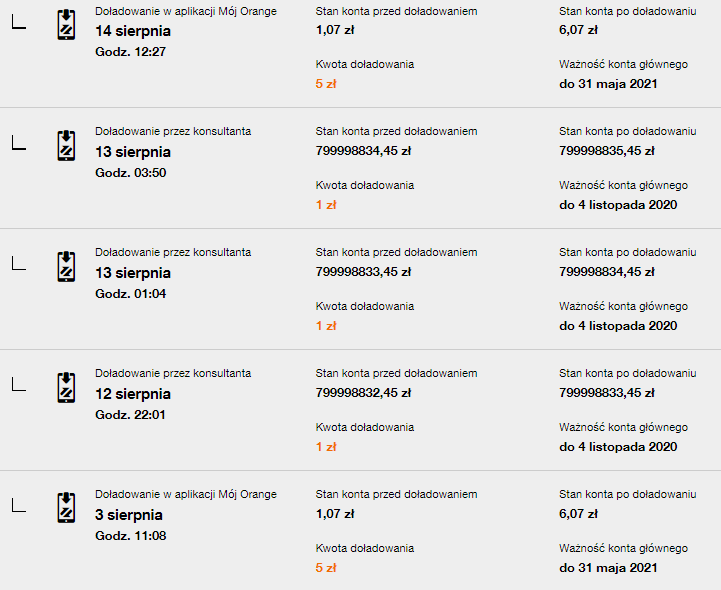Click the 12 sierpnia date heading
Screen dimensions: 721x590
tap(132, 394)
